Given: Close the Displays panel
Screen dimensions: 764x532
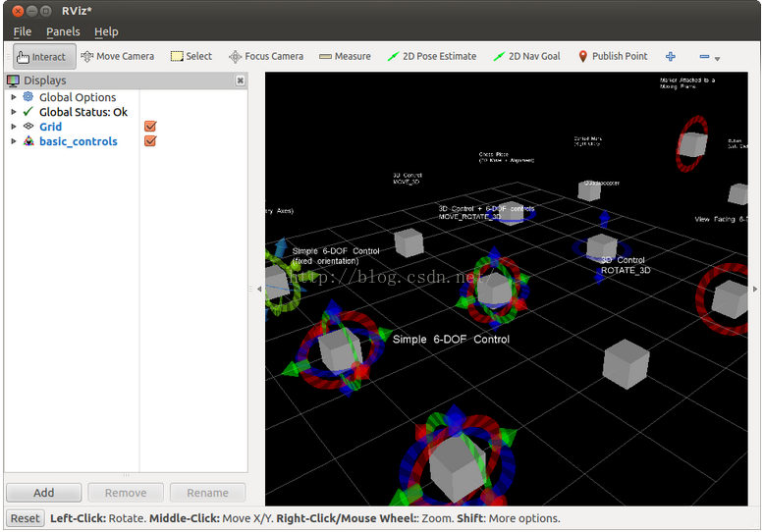Looking at the screenshot, I should 241,80.
